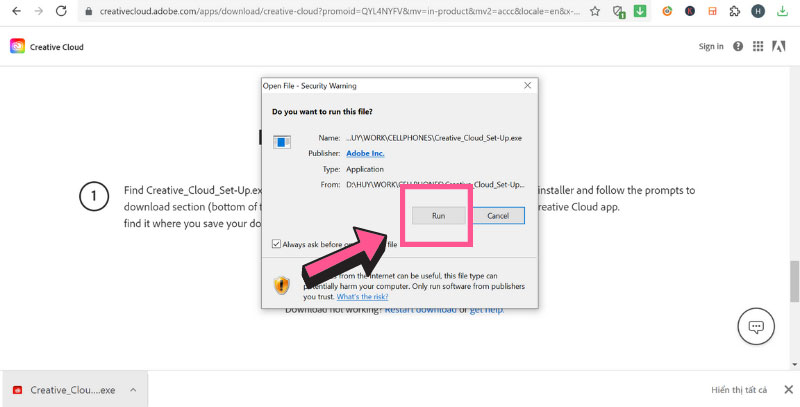
Task: Click 'Do you want to run this file?' text
Action: point(322,112)
